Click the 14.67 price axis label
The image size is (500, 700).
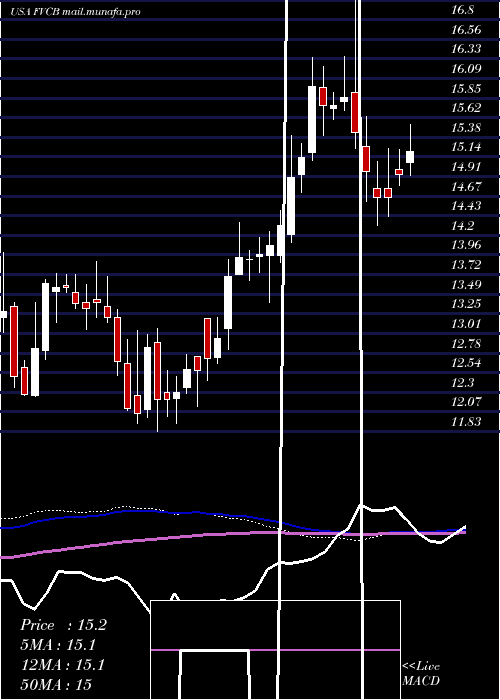click(x=466, y=186)
